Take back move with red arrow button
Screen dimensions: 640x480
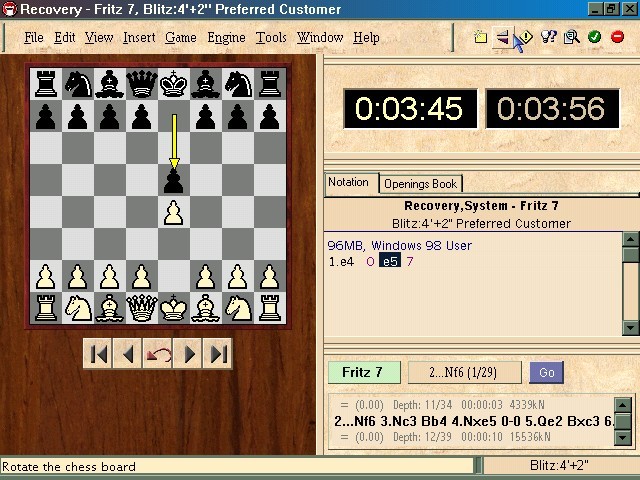pos(158,353)
